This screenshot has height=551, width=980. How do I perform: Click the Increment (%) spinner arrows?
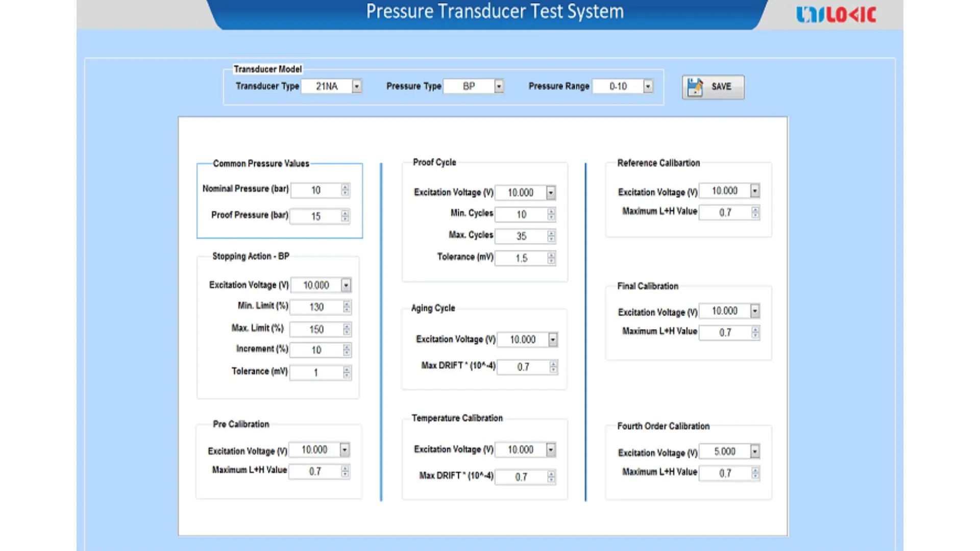click(347, 350)
